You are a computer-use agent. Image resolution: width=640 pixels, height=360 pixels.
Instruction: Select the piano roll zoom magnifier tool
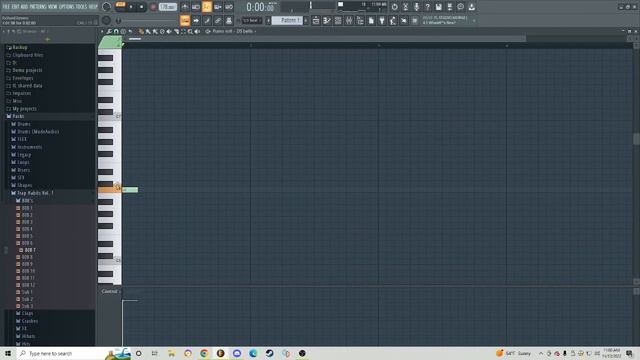190,31
